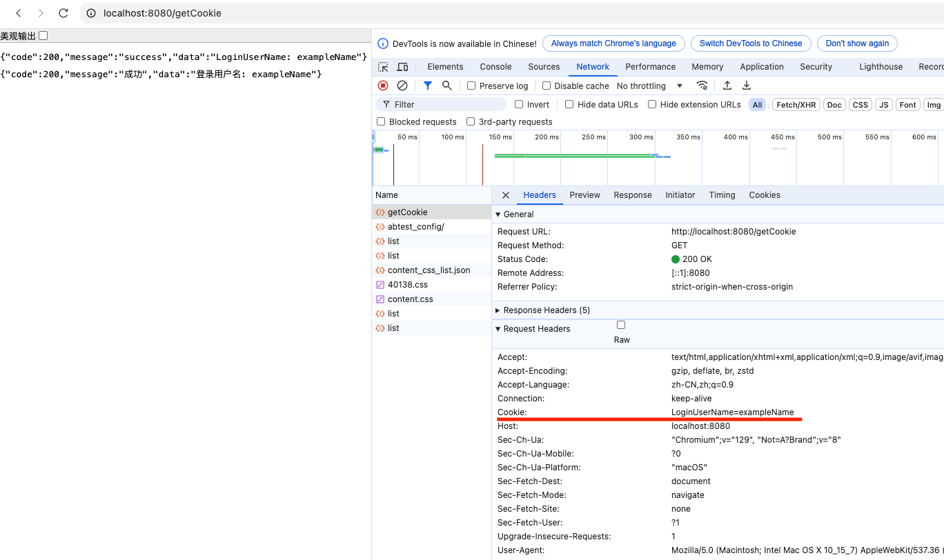Show the Timing tab of request
Viewport: 944px width, 560px height.
[722, 195]
